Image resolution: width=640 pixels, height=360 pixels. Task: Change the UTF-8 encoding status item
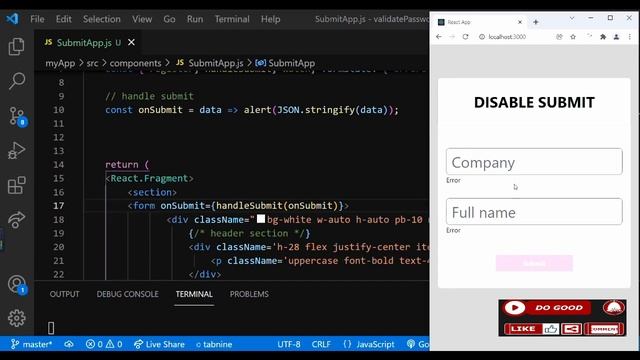289,344
